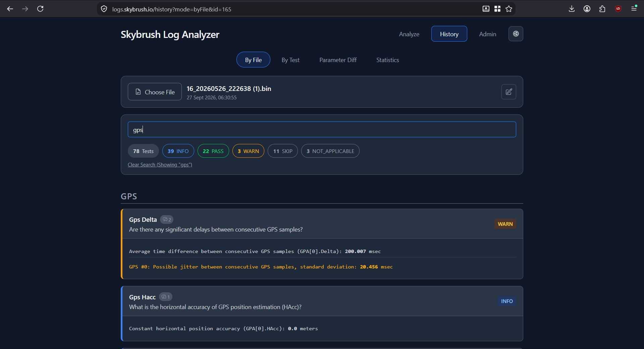Filter results by 22 PASS
The width and height of the screenshot is (644, 349).
point(213,151)
